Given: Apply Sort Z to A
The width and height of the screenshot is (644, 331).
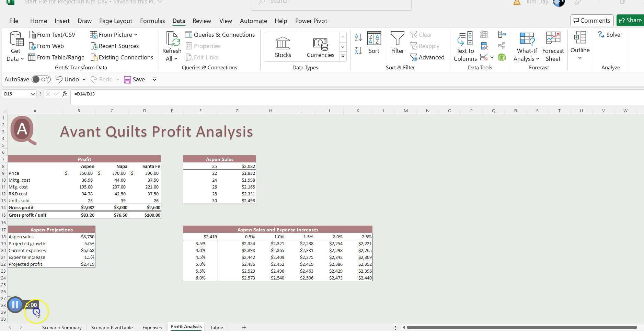Looking at the screenshot, I should point(358,50).
